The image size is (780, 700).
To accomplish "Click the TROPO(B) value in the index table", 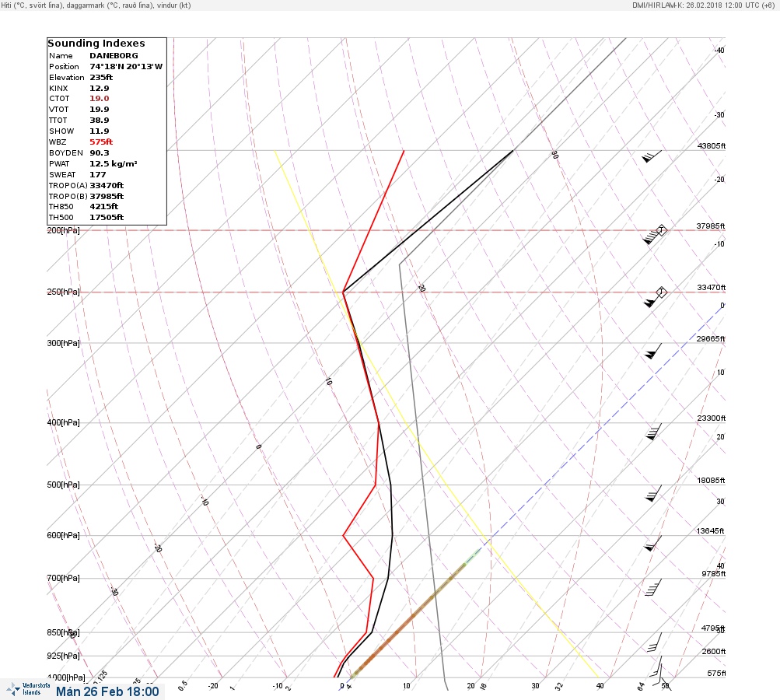I will [x=107, y=197].
